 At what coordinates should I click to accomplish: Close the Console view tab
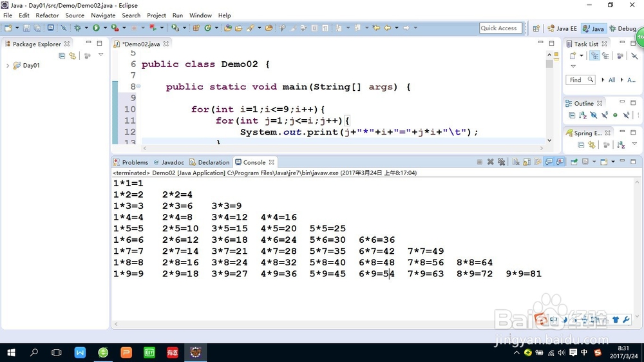pyautogui.click(x=272, y=162)
